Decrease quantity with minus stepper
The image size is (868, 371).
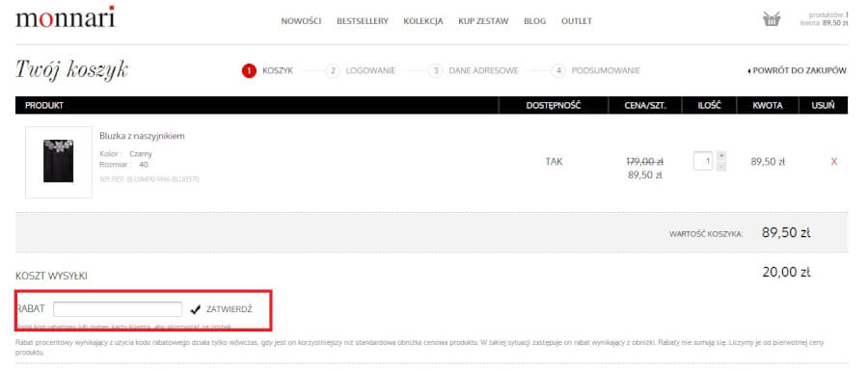tap(721, 167)
